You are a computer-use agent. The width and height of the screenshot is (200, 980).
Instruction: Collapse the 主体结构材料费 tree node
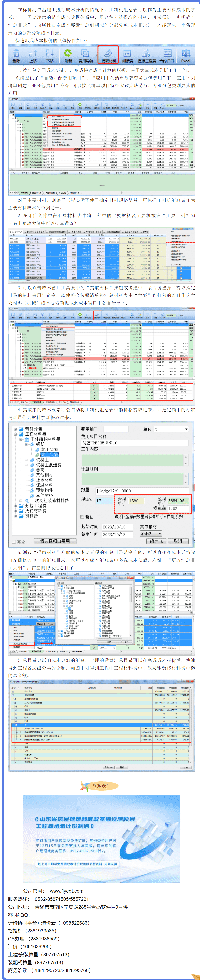21,439
